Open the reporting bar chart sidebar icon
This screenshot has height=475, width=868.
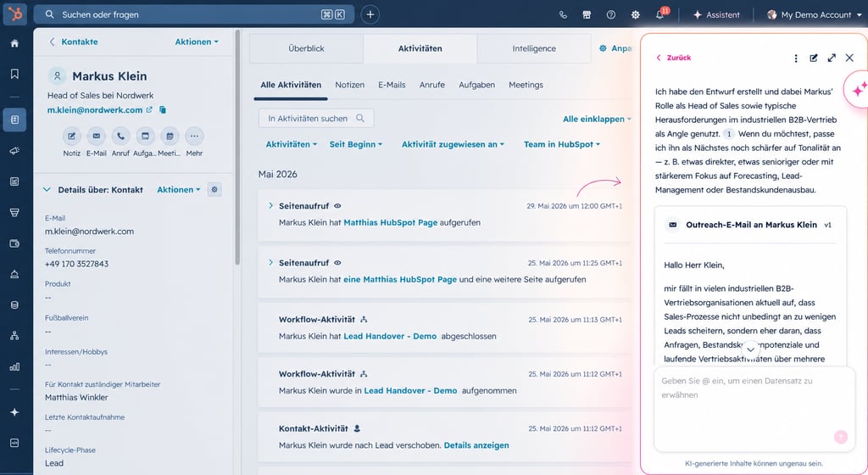coord(15,366)
